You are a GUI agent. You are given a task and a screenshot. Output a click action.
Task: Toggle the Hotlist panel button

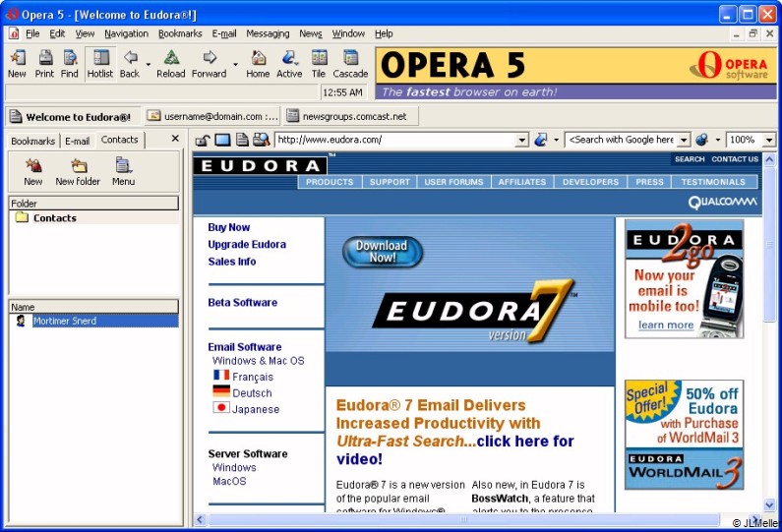tap(100, 64)
